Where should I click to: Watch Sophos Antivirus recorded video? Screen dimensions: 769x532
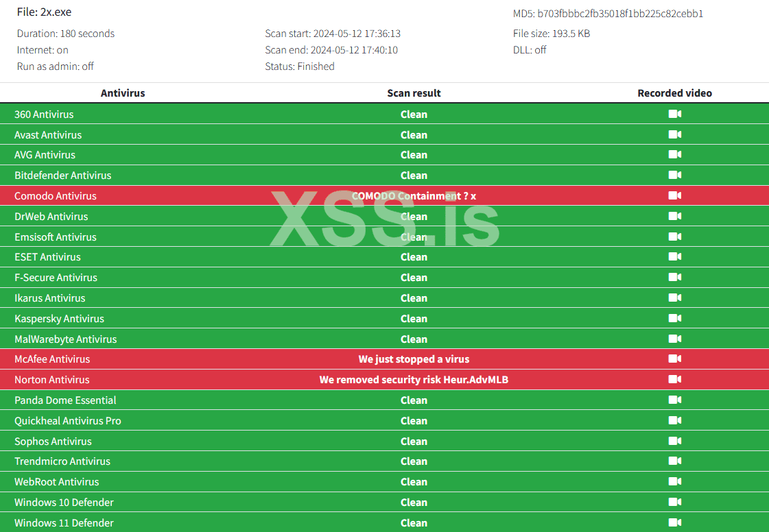(674, 441)
